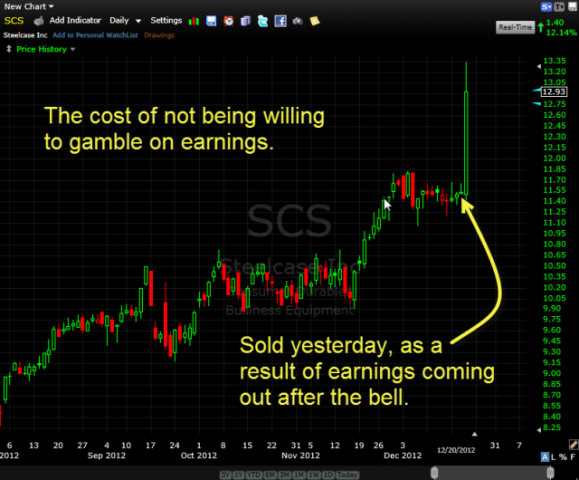The height and width of the screenshot is (480, 579).
Task: Open the yellow sticky note icon
Action: click(x=315, y=21)
